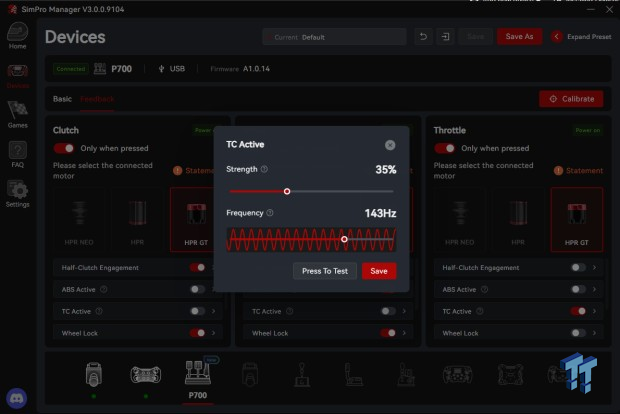Select HPR motor under Throttle

click(518, 219)
